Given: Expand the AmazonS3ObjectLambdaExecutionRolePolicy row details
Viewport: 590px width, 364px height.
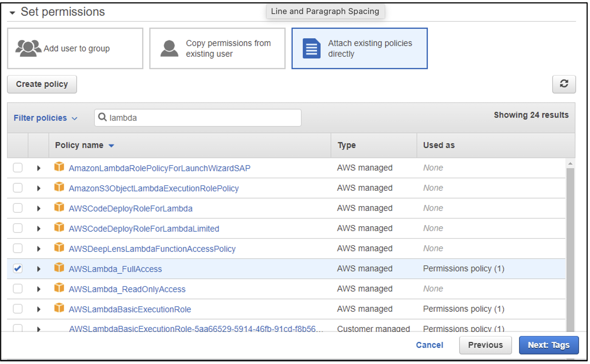Looking at the screenshot, I should click(x=39, y=188).
